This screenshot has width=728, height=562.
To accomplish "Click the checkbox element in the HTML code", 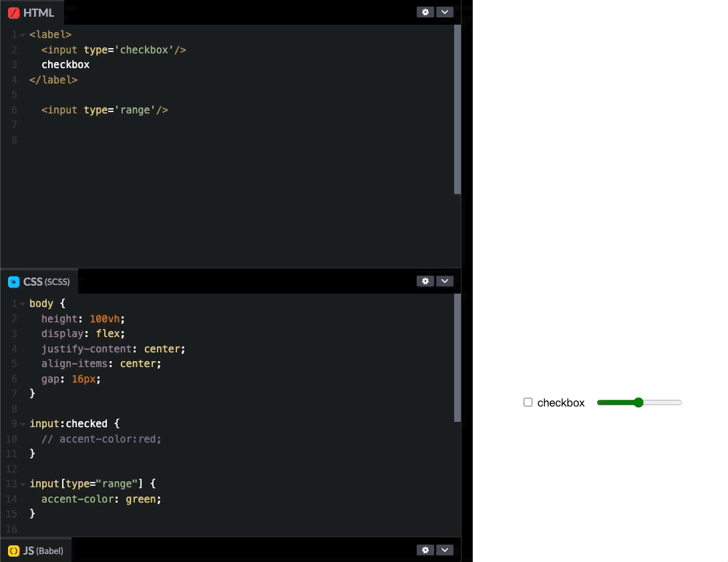I will tap(114, 49).
